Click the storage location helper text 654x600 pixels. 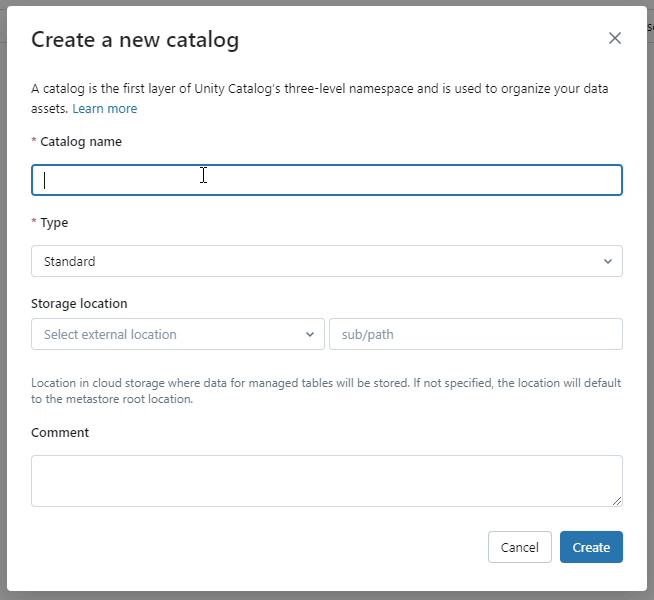326,391
